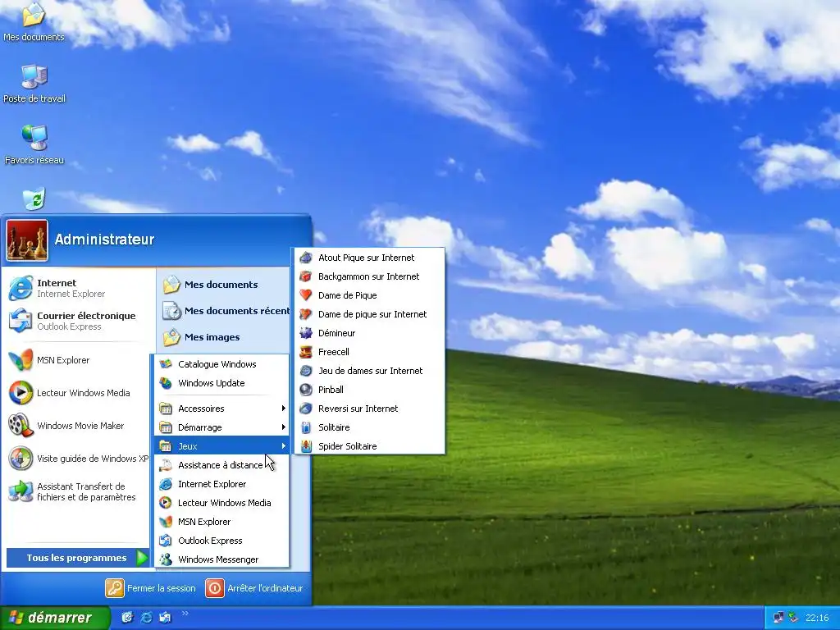The height and width of the screenshot is (630, 840).
Task: Open Lecteur Windows Media in programs submenu
Action: [x=221, y=503]
